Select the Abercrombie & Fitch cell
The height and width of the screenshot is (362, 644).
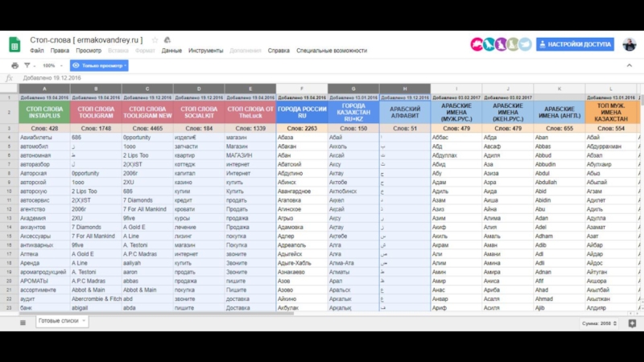[x=96, y=298]
